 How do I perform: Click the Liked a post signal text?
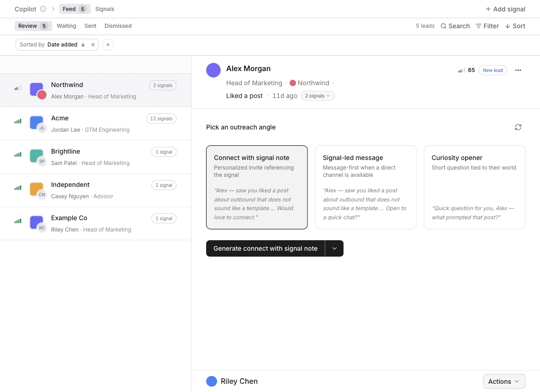(244, 96)
